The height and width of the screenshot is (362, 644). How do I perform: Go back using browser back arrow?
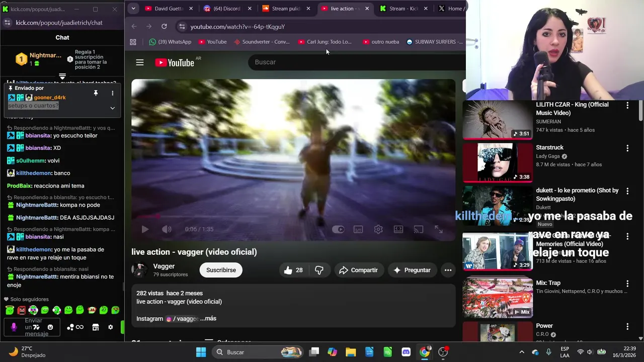134,26
